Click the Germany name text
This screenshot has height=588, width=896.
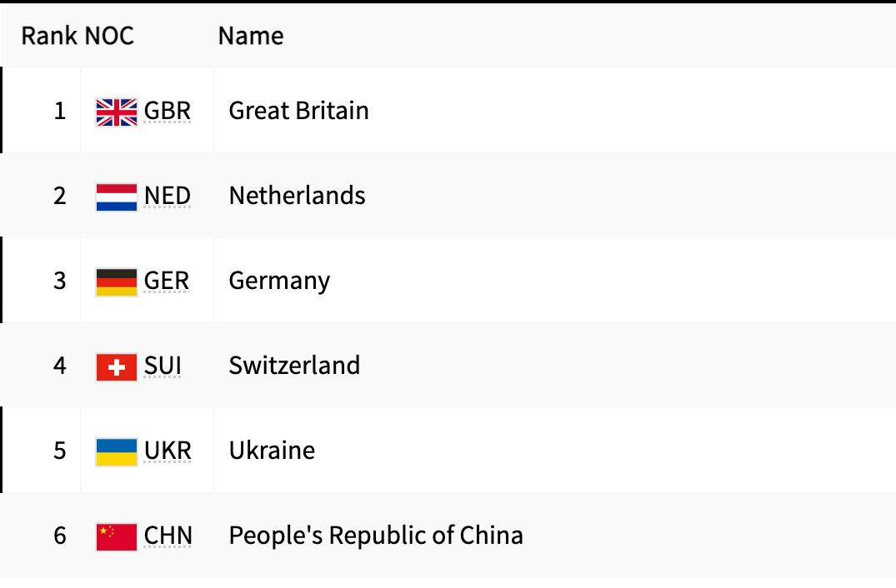tap(279, 281)
